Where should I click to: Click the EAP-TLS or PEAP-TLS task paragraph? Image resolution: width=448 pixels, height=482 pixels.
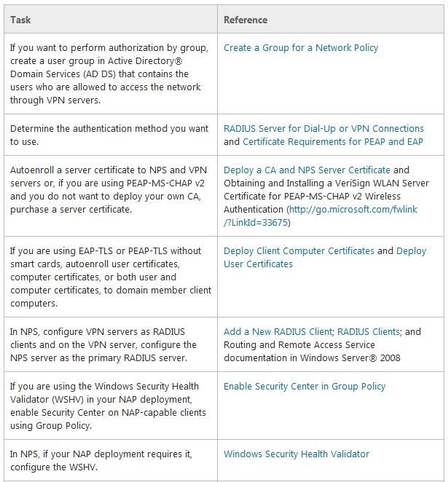coord(111,277)
